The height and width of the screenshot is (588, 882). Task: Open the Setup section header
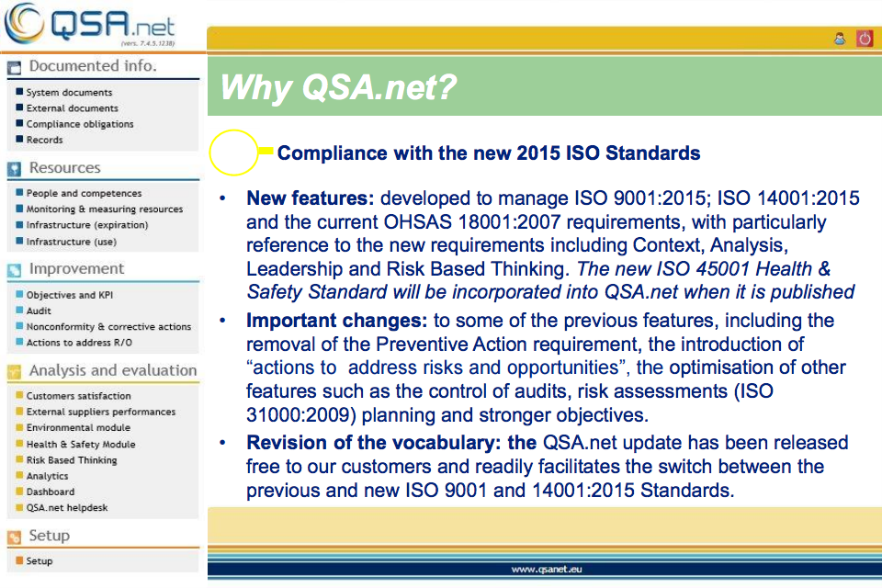pyautogui.click(x=50, y=535)
